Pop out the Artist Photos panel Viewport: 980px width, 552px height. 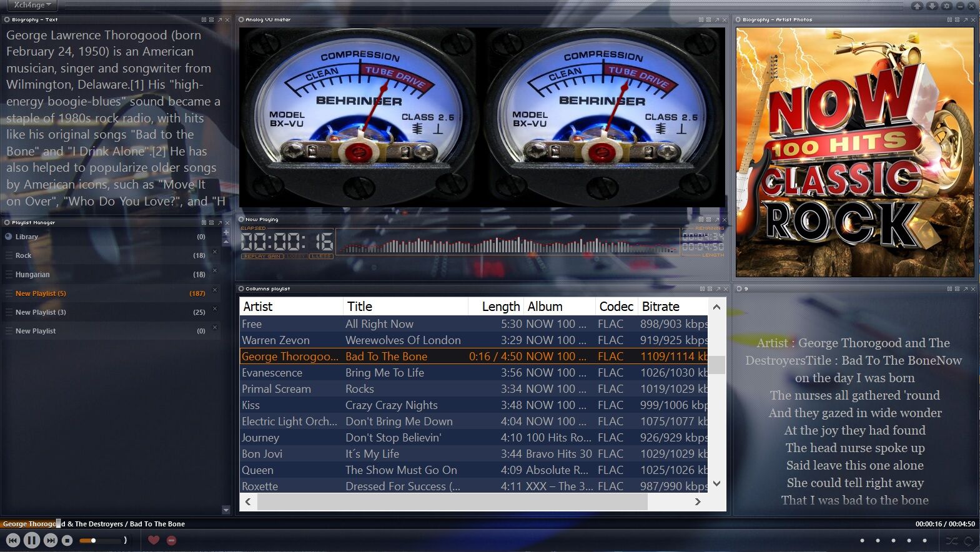(965, 20)
